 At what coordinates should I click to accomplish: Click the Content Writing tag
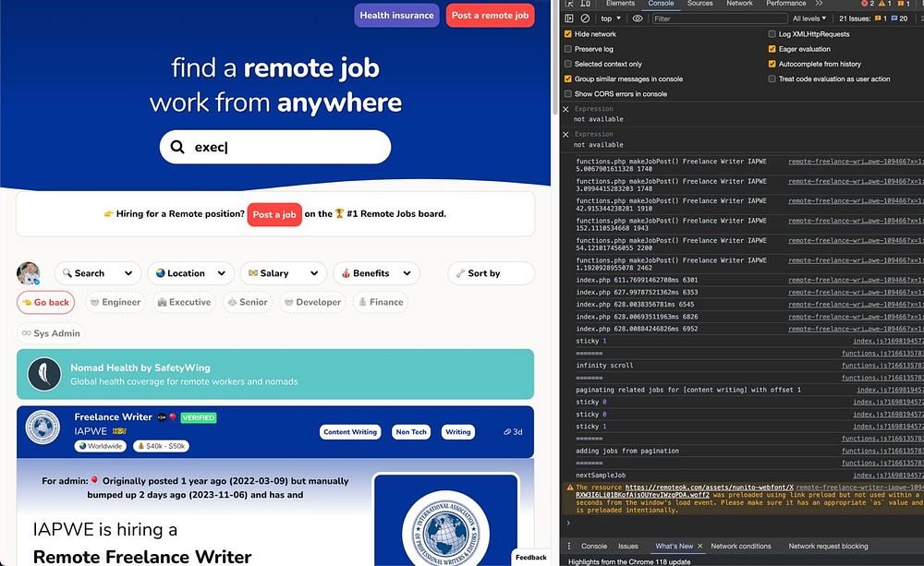(350, 432)
